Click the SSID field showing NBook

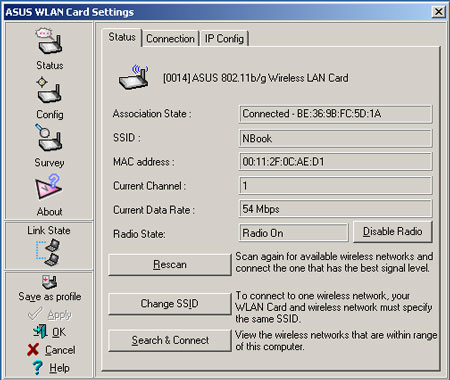click(x=335, y=138)
